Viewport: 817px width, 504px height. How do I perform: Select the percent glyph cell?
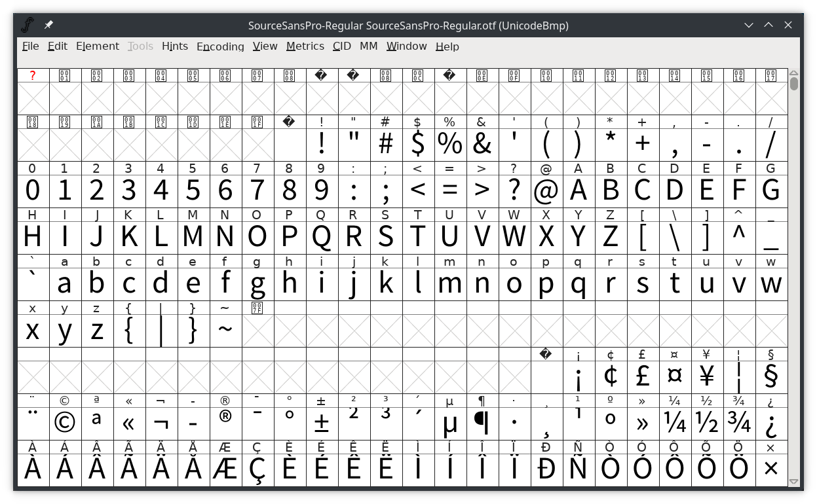pos(450,145)
